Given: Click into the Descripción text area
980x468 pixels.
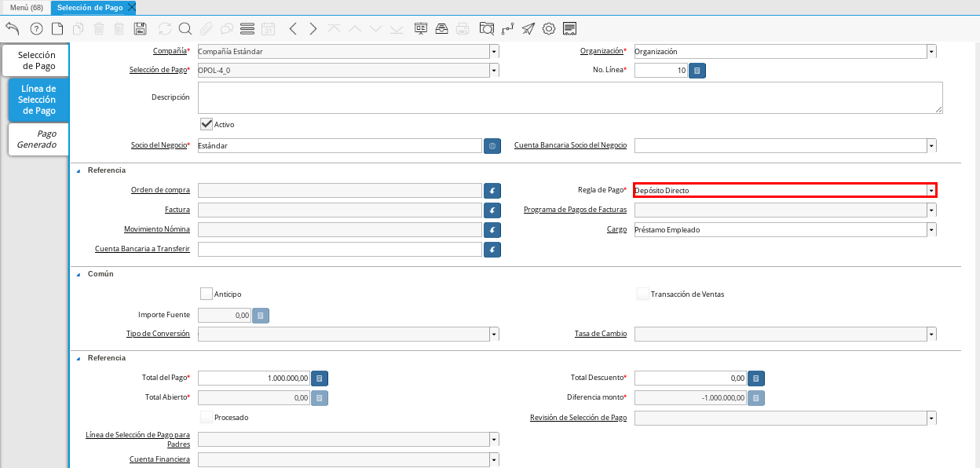Looking at the screenshot, I should (x=569, y=98).
